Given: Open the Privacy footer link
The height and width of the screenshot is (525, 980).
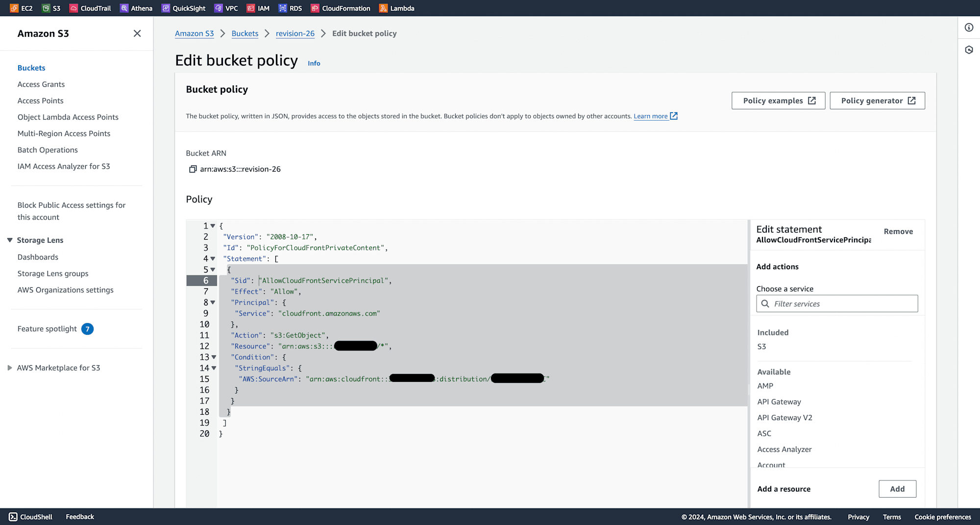Looking at the screenshot, I should 858,517.
